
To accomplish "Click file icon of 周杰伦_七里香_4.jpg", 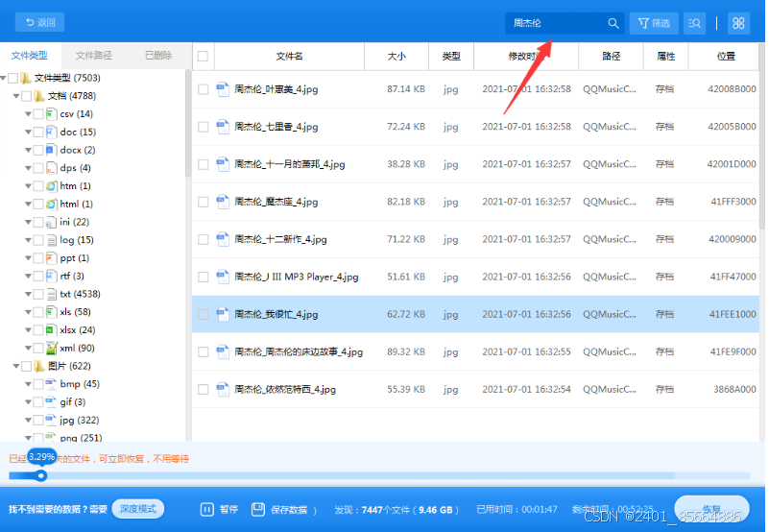I will (223, 127).
